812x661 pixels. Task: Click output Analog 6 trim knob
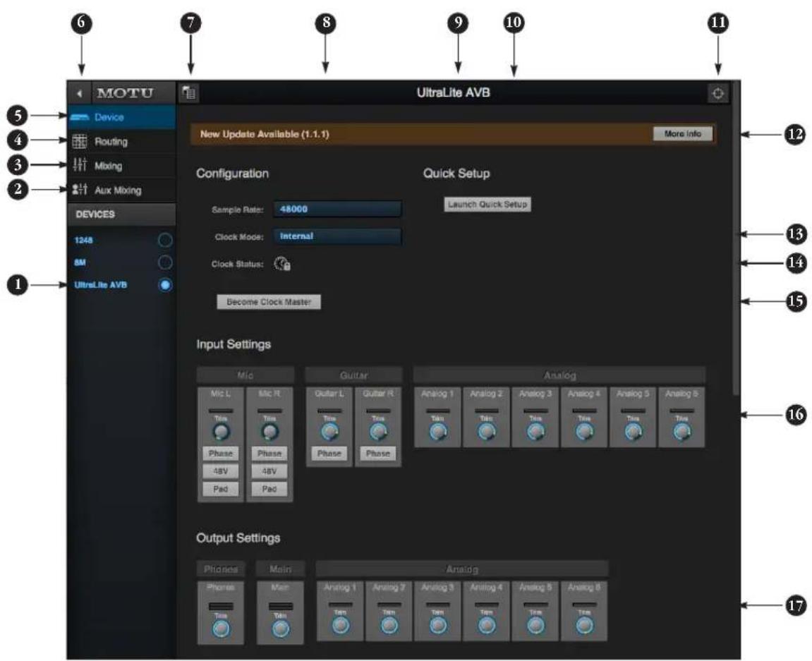tap(584, 625)
